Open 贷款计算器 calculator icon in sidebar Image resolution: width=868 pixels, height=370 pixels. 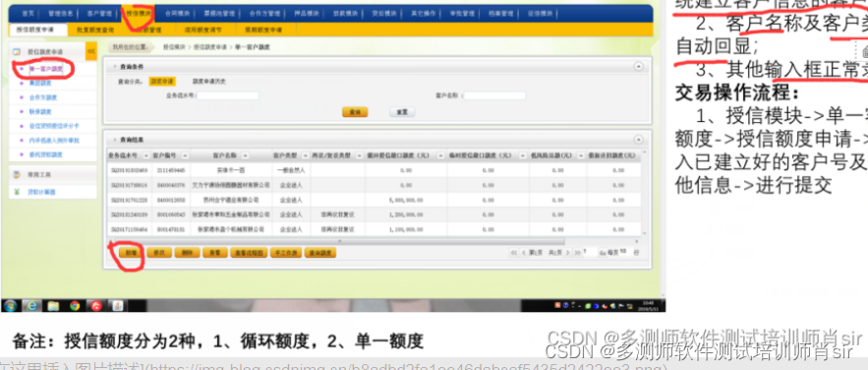[x=17, y=192]
